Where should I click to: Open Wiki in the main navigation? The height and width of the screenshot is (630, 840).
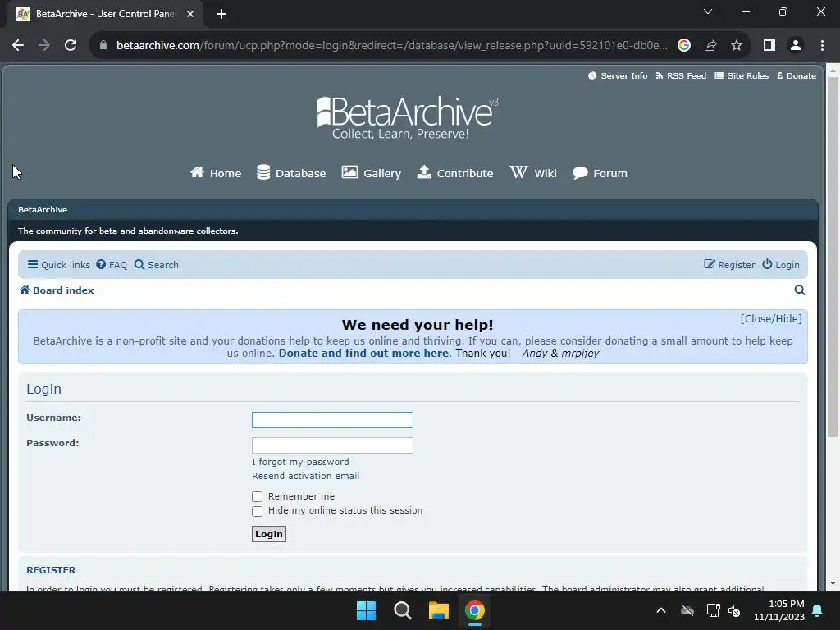(x=533, y=173)
